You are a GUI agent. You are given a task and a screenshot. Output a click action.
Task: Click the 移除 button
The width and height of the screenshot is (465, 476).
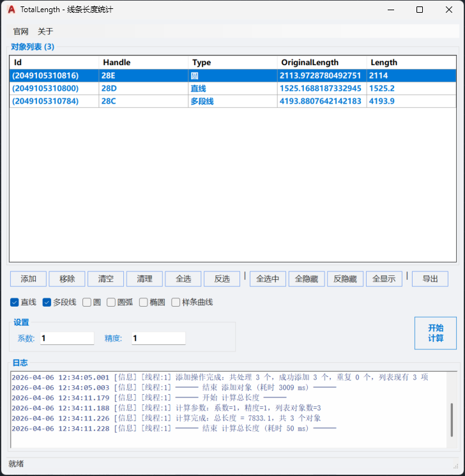(x=67, y=279)
